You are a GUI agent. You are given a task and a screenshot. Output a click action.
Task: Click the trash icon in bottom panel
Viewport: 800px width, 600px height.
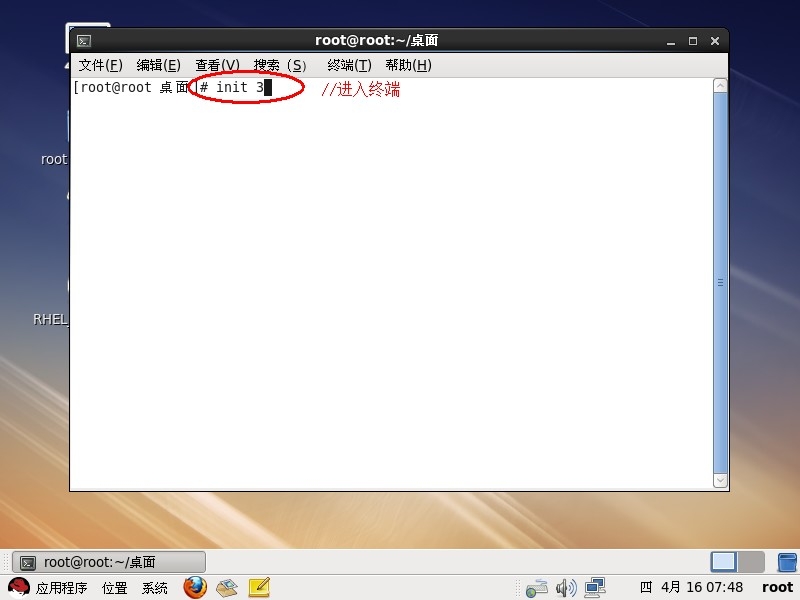(x=788, y=562)
